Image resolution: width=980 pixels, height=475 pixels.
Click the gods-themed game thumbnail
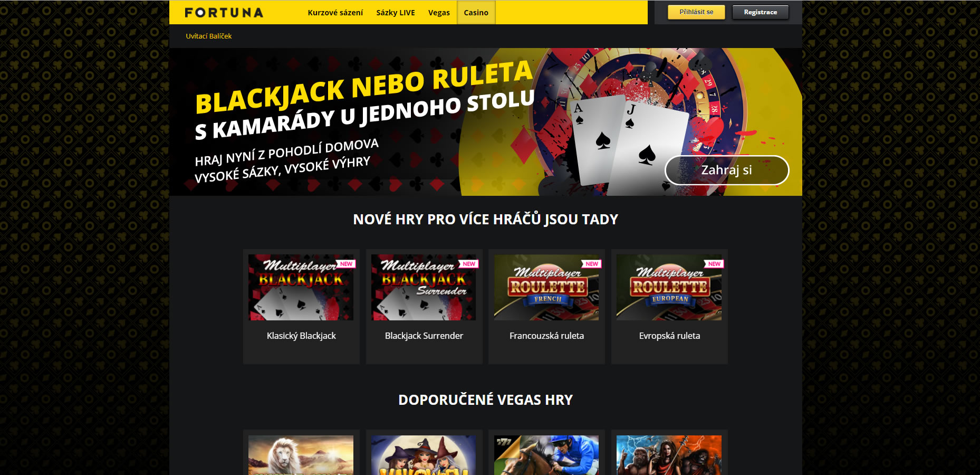coord(669,455)
